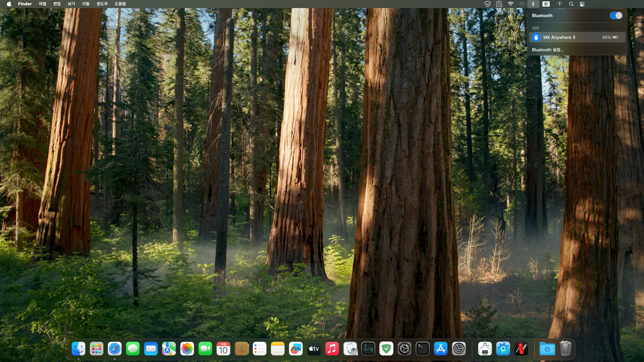Open Activity Monitor from the Dock
The width and height of the screenshot is (644, 362).
pyautogui.click(x=368, y=349)
